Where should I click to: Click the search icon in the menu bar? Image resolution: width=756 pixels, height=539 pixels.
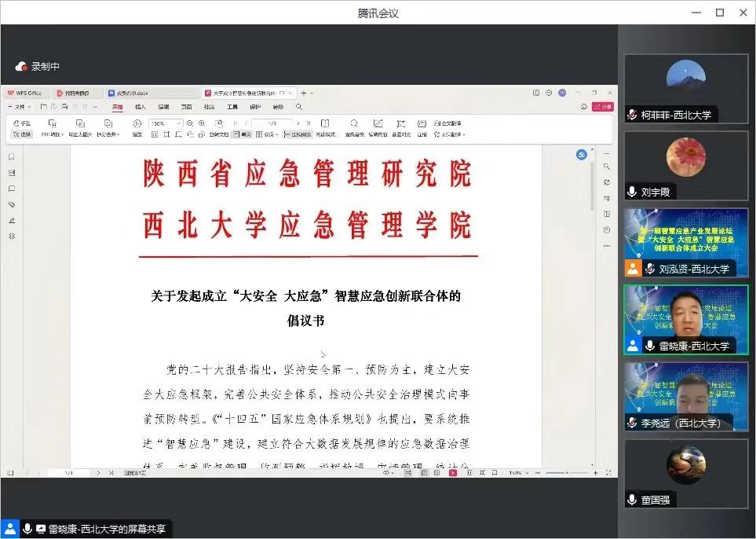click(299, 107)
